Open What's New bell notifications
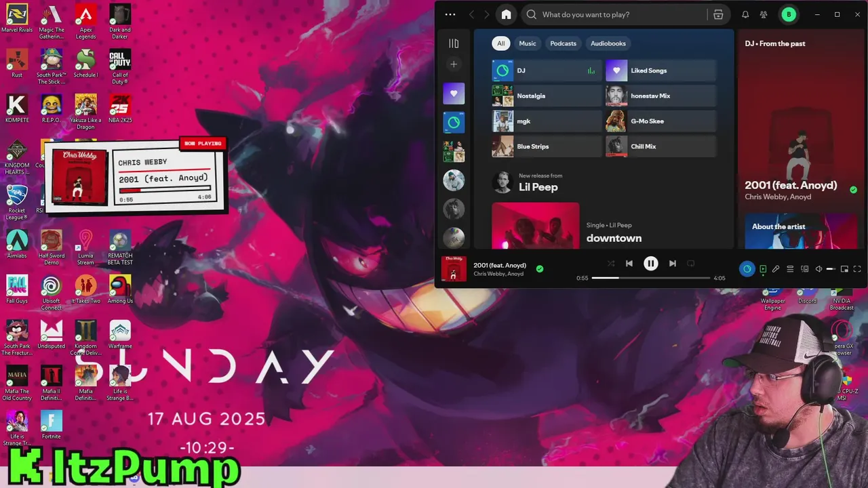This screenshot has width=868, height=488. 745,14
